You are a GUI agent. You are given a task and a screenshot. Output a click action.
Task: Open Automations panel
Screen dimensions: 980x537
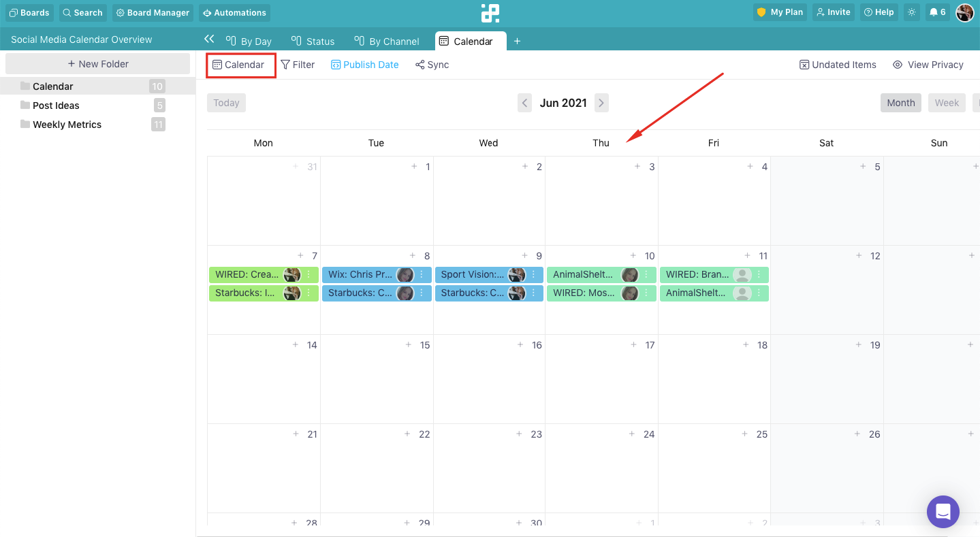[x=234, y=12]
